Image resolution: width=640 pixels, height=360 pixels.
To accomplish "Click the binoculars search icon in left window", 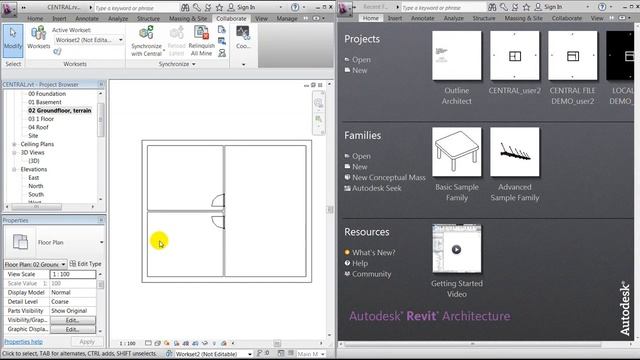I will 185,7.
